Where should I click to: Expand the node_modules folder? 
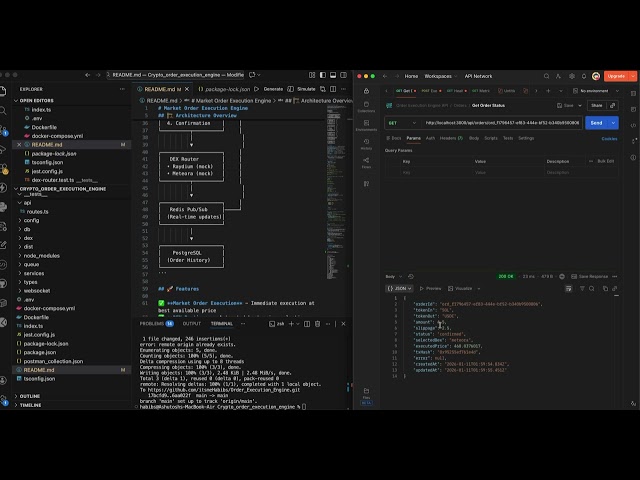point(42,256)
